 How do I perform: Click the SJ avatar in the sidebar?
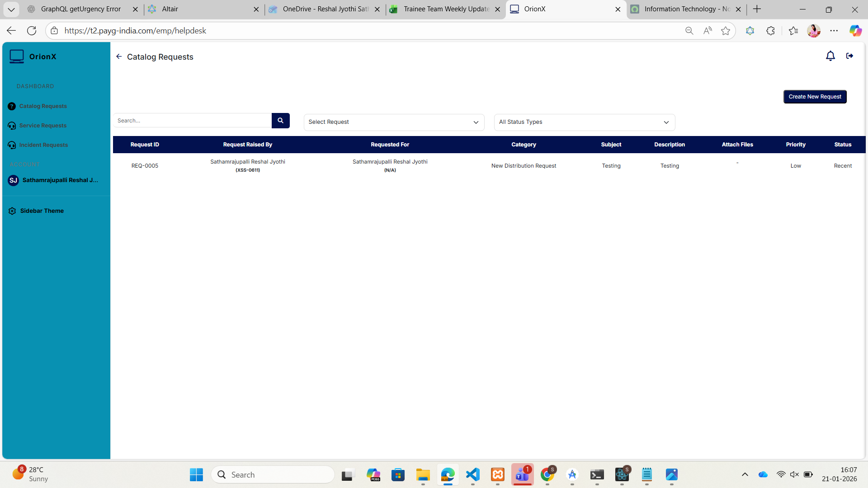(13, 180)
